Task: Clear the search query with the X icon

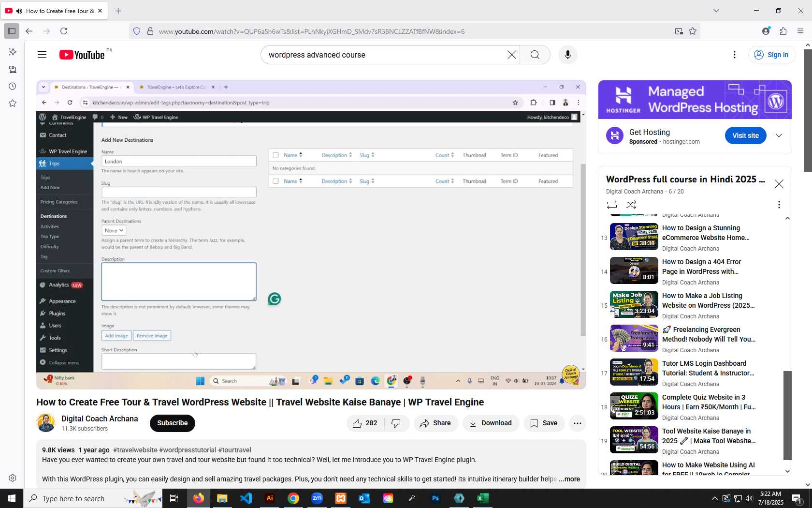Action: [512, 55]
